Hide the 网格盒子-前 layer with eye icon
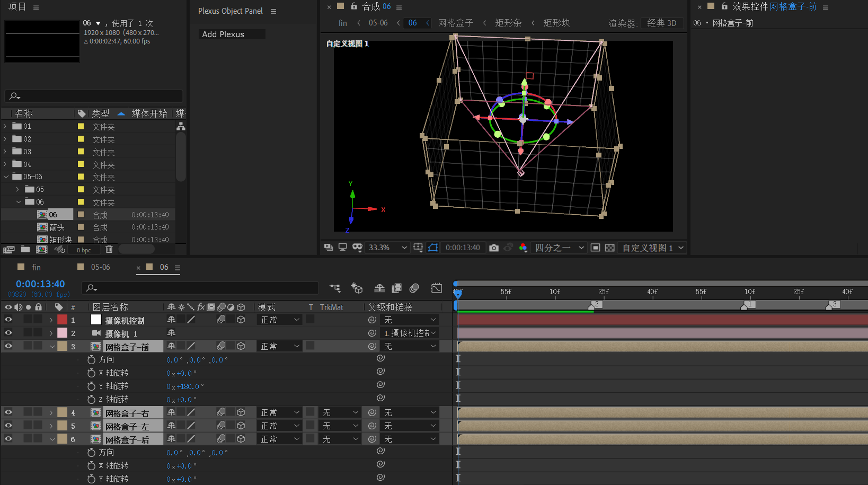This screenshot has height=485, width=868. (8, 346)
